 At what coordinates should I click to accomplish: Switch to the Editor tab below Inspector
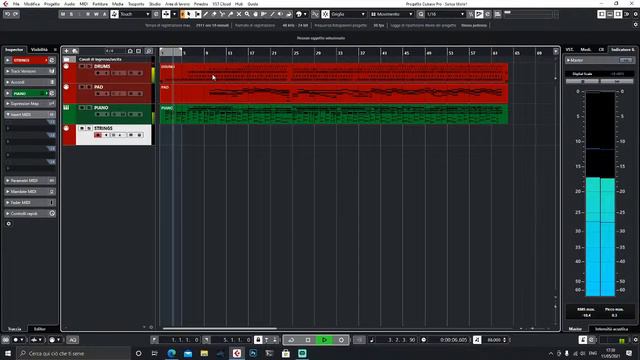40,329
